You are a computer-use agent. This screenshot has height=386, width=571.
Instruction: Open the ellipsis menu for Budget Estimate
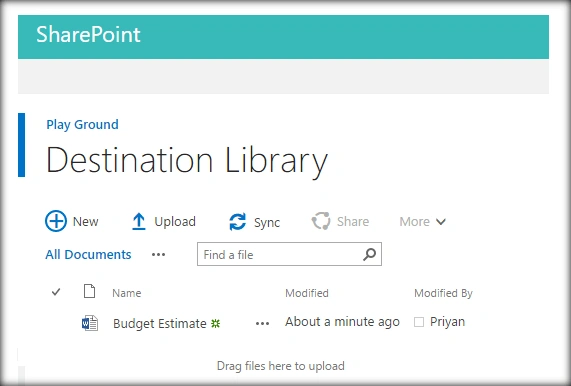pos(262,323)
